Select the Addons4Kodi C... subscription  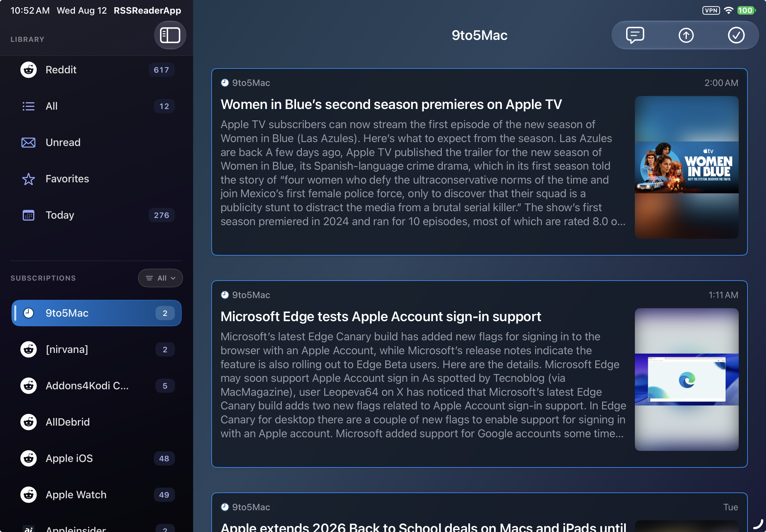[97, 386]
